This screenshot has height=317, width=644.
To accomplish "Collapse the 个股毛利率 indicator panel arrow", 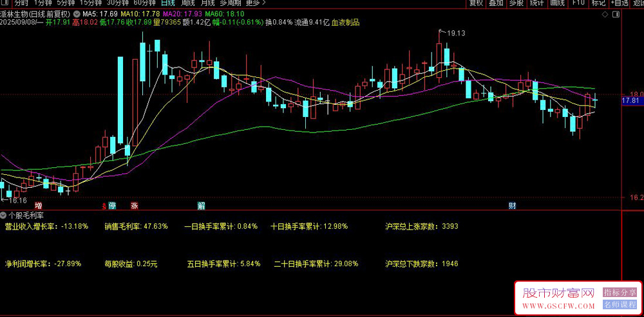I will pyautogui.click(x=4, y=215).
